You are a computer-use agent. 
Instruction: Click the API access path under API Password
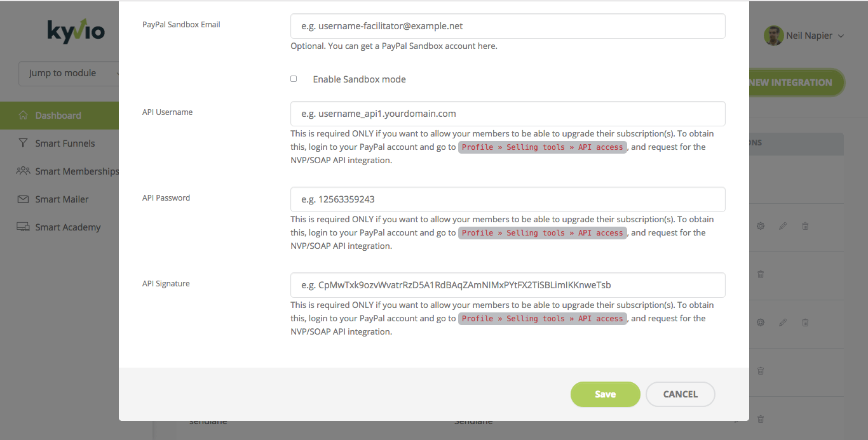pos(543,233)
